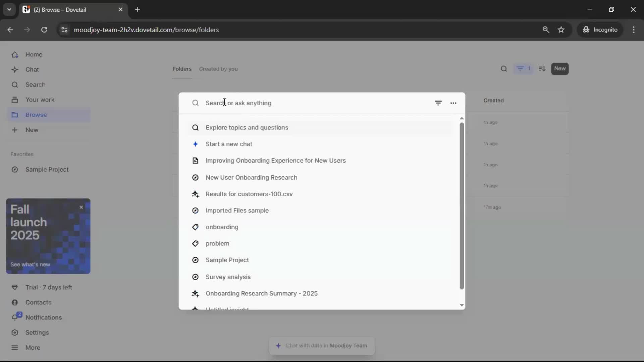Viewport: 644px width, 362px height.
Task: Dismiss the Fall launch 2025 banner
Action: (x=81, y=207)
